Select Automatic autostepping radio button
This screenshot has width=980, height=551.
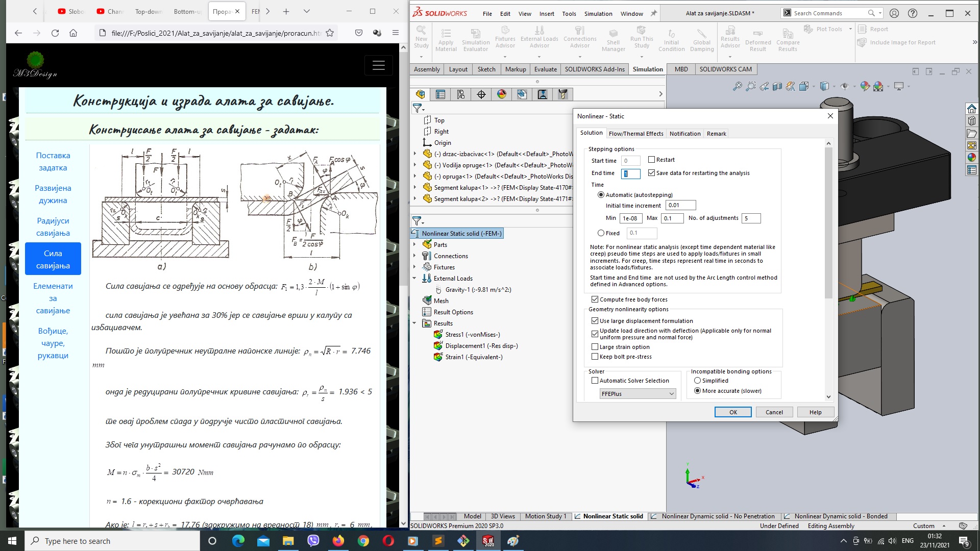[x=601, y=194]
